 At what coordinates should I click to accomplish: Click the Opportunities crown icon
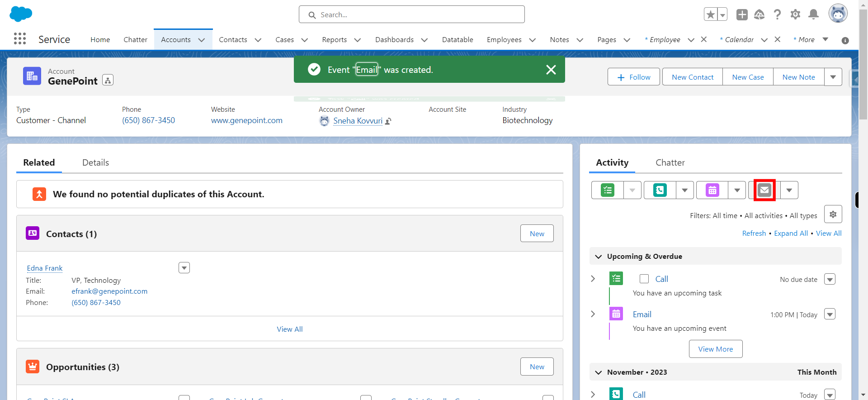(33, 367)
